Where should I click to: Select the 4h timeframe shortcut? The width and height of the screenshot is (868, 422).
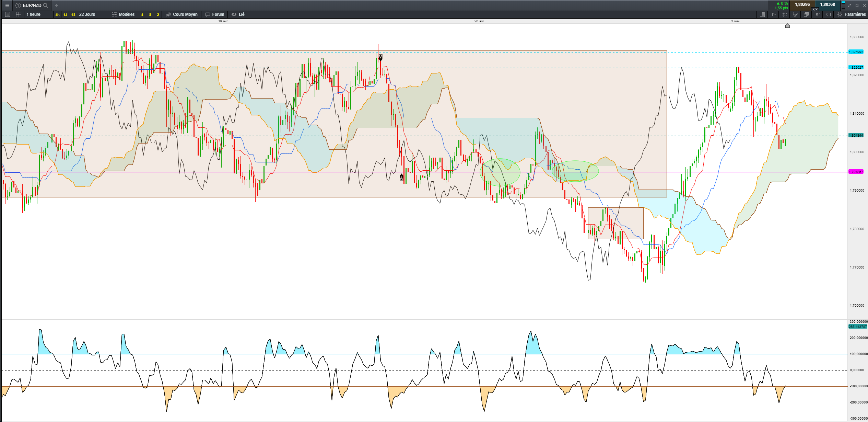57,14
